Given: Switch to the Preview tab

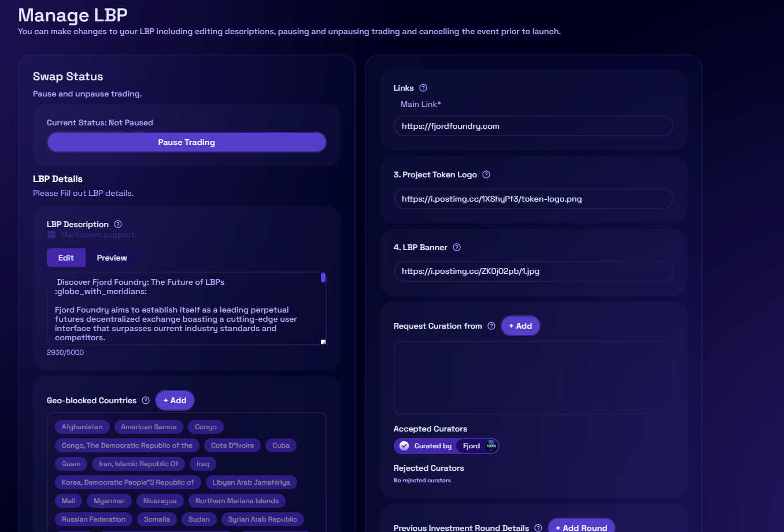Looking at the screenshot, I should tap(112, 258).
